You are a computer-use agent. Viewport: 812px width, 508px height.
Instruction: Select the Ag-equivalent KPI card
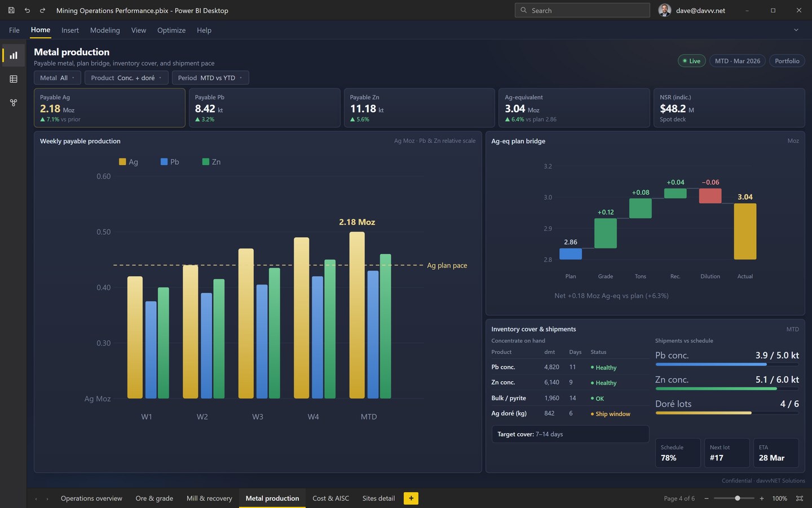click(x=574, y=107)
